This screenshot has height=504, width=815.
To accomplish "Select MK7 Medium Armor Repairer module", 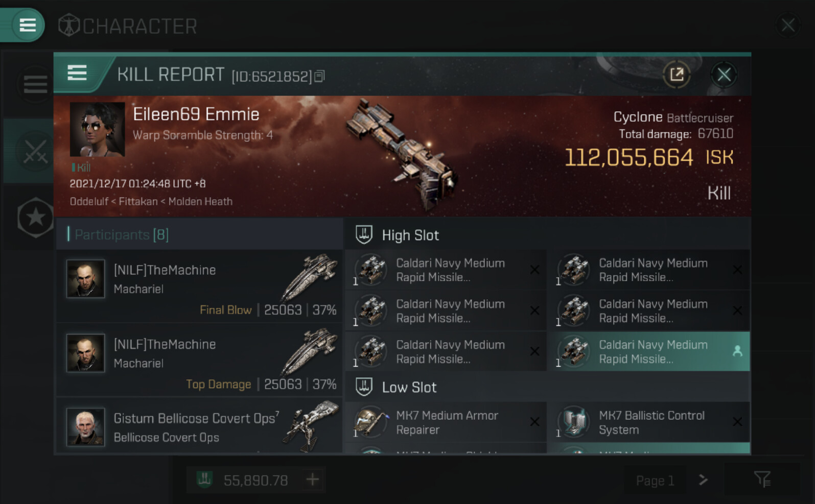I will pos(446,423).
